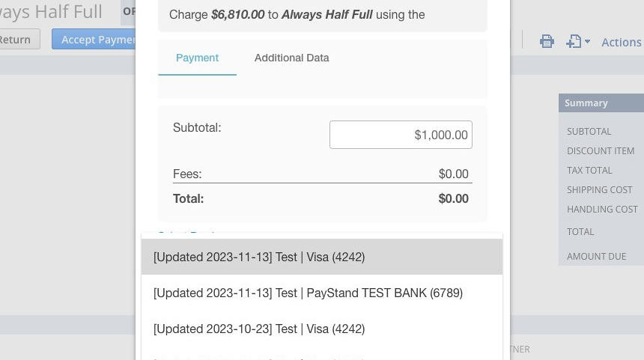Click the printer icon in toolbar
The width and height of the screenshot is (644, 360).
point(547,41)
